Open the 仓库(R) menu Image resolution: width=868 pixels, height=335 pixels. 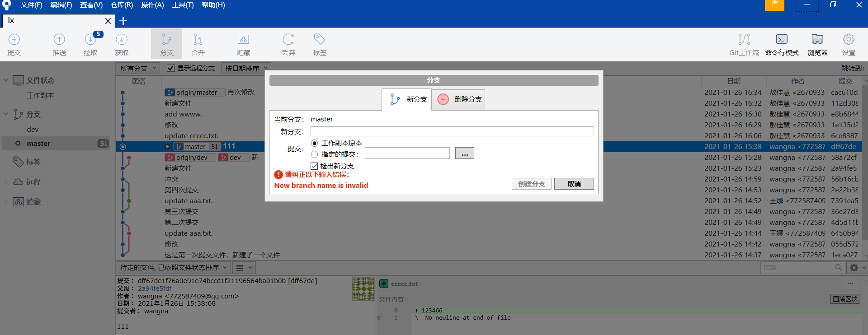pos(122,5)
